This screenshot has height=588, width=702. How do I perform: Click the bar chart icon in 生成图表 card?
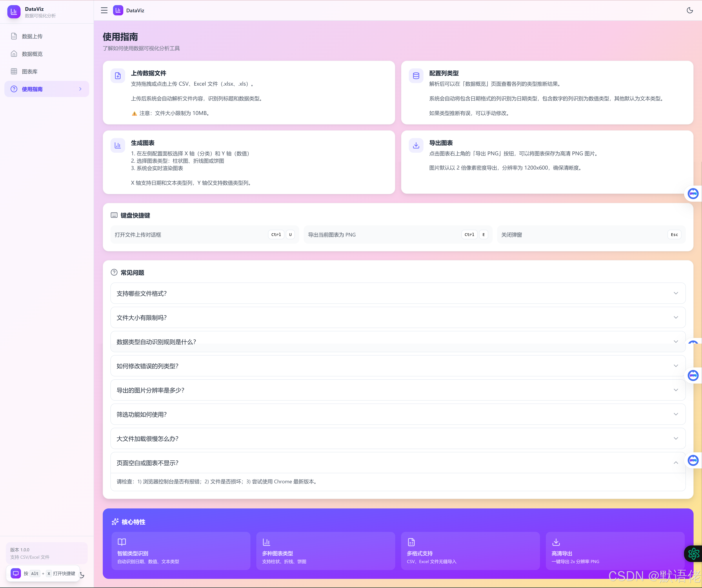click(x=118, y=145)
